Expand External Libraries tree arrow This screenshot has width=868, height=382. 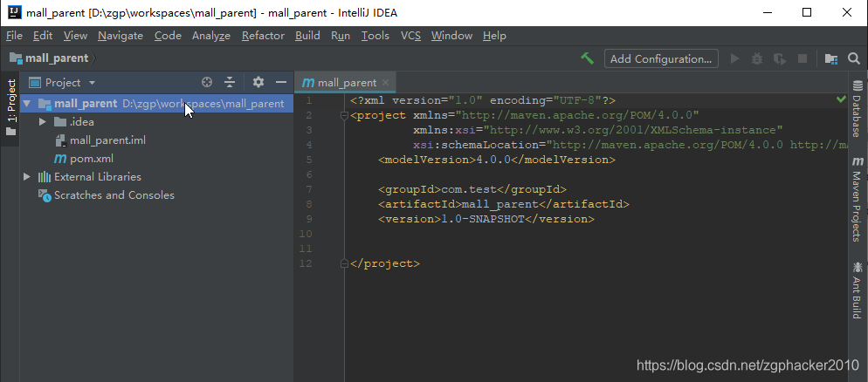(x=26, y=177)
